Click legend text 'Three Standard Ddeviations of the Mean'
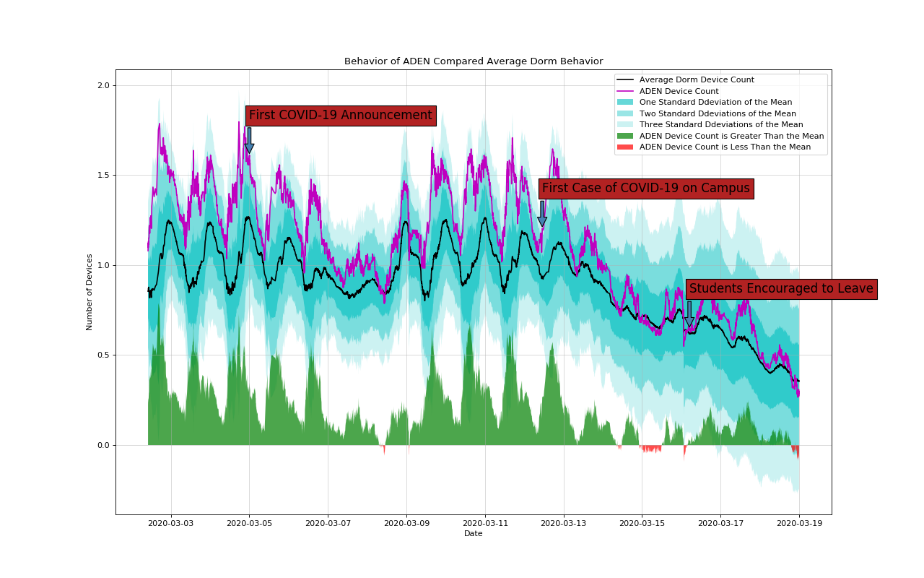 [x=721, y=125]
